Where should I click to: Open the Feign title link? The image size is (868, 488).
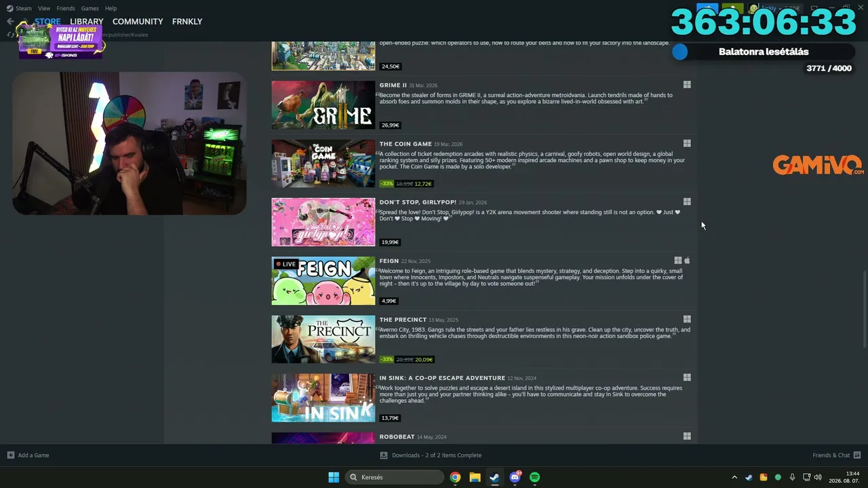click(389, 261)
